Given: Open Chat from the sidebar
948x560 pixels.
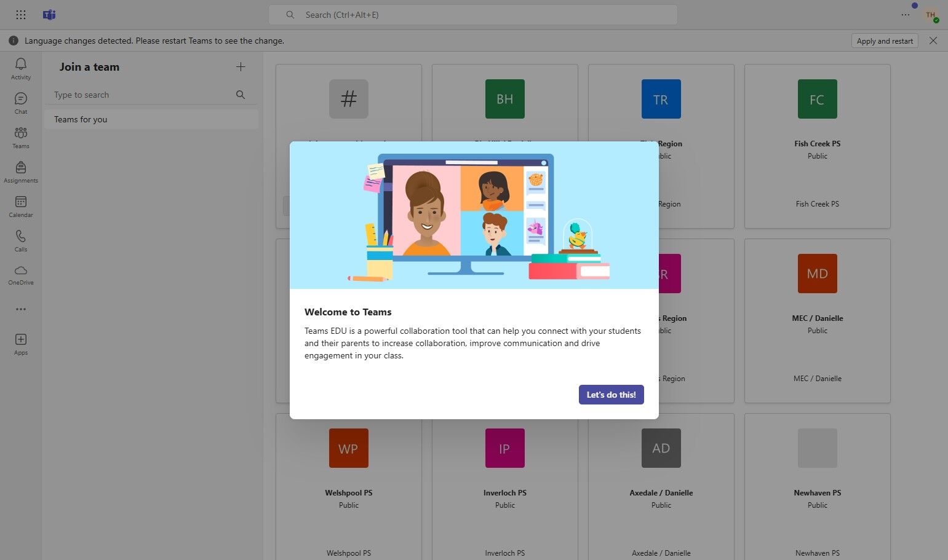Looking at the screenshot, I should point(21,103).
